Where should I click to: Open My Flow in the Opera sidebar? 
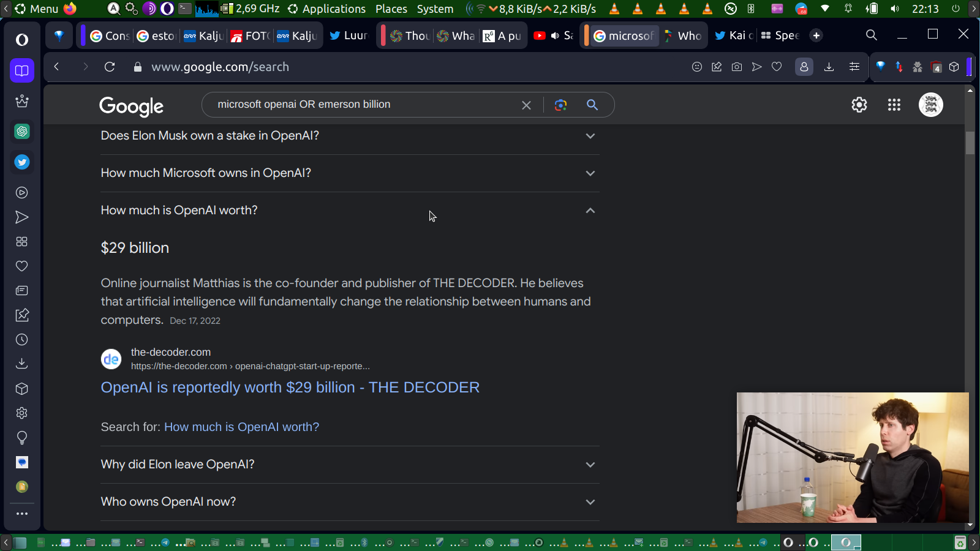click(x=22, y=217)
